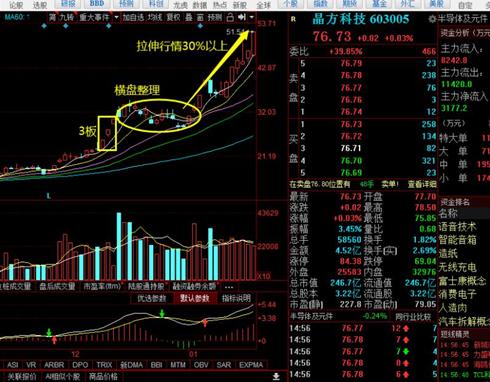Expand more indicators via the ... button
This screenshot has height=382, width=490.
pos(229,287)
